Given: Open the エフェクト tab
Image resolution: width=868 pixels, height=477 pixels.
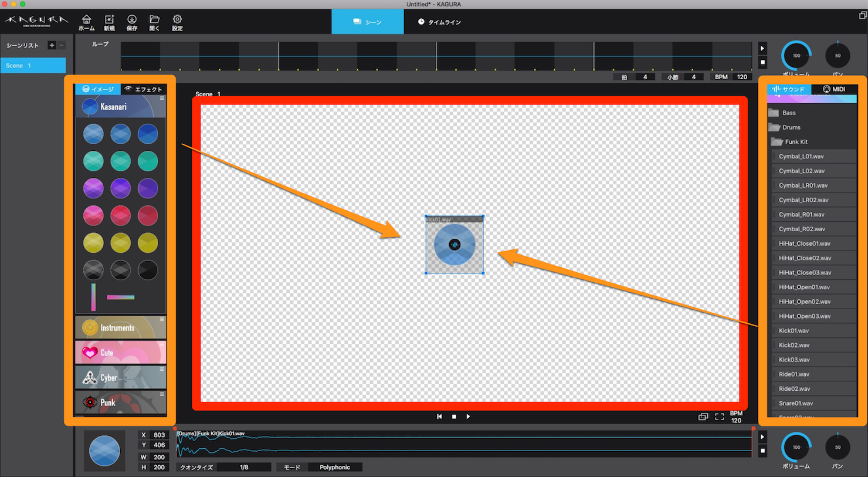Looking at the screenshot, I should (x=144, y=89).
